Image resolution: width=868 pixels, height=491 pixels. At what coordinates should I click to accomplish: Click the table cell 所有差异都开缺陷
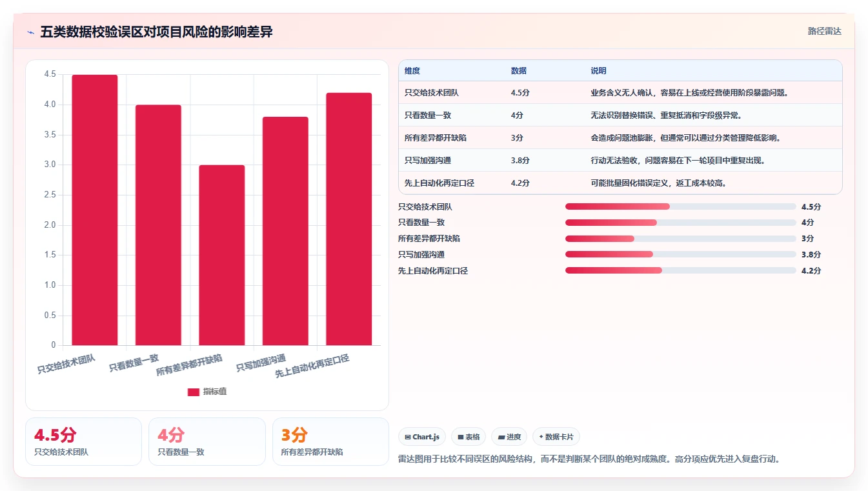[x=436, y=138]
